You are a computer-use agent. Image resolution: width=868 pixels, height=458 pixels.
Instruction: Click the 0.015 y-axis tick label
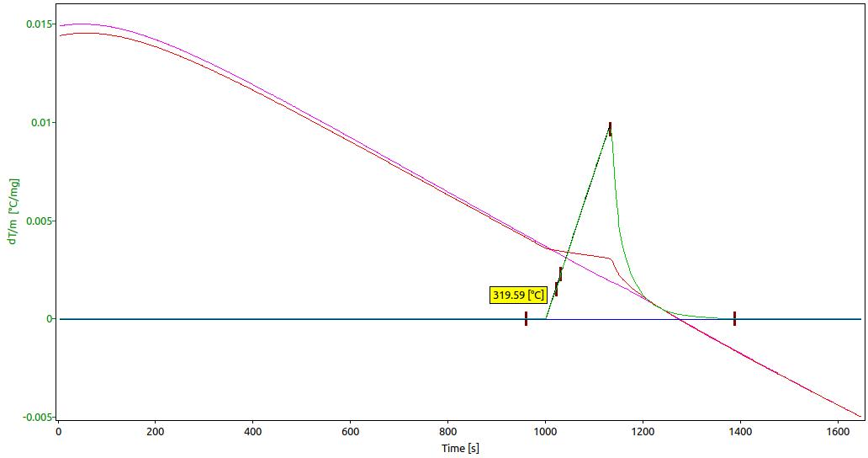[x=40, y=24]
